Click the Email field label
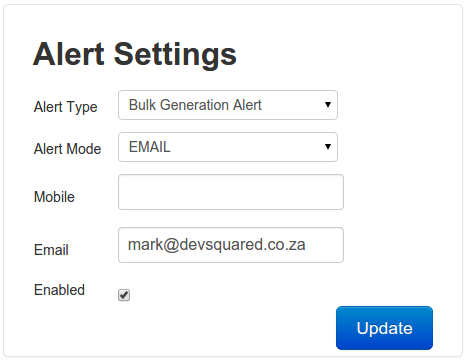Screen dimensions: 468x363 click(51, 250)
